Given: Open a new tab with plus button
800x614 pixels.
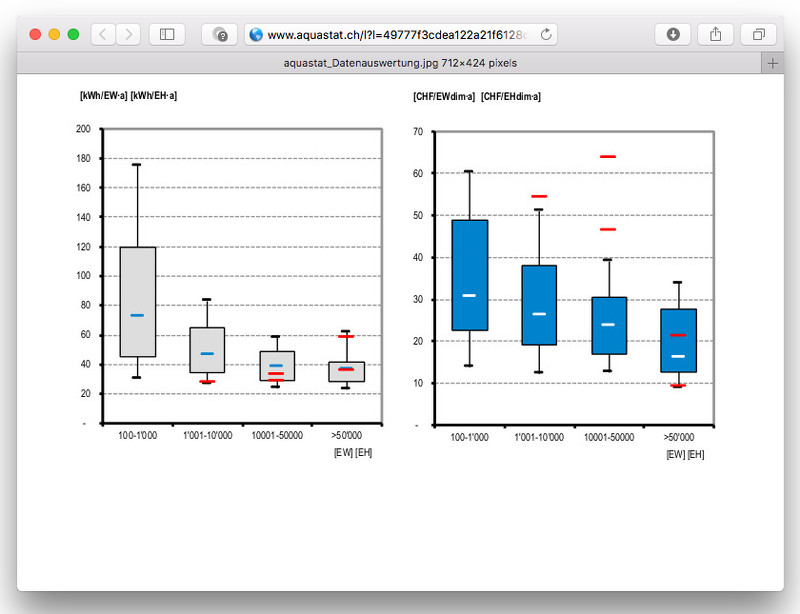Looking at the screenshot, I should tap(772, 63).
